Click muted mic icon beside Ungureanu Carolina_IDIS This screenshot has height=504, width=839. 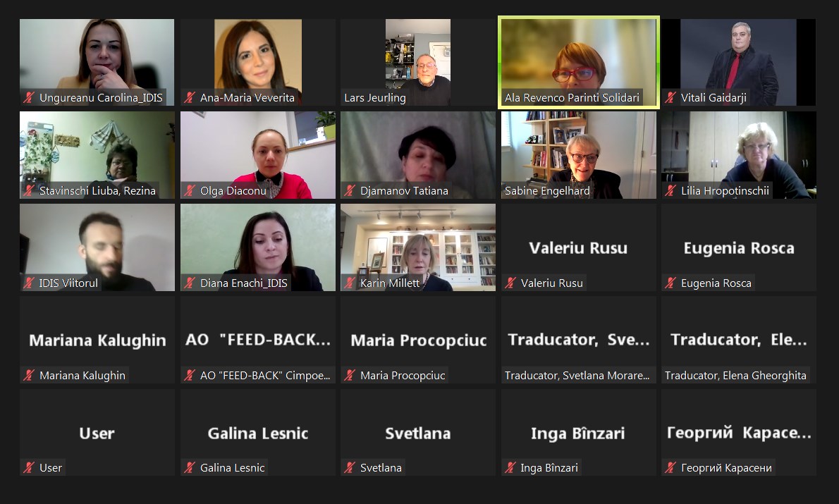29,97
